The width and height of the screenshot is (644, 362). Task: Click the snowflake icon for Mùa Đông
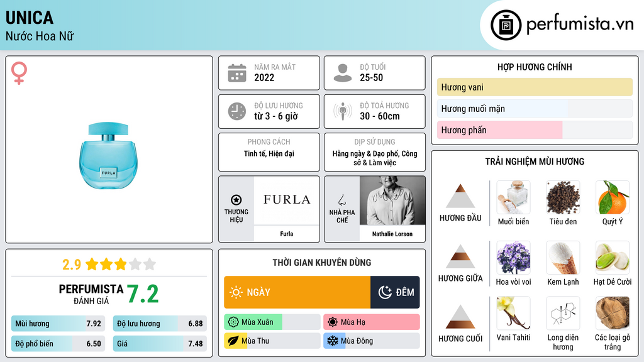coord(333,341)
